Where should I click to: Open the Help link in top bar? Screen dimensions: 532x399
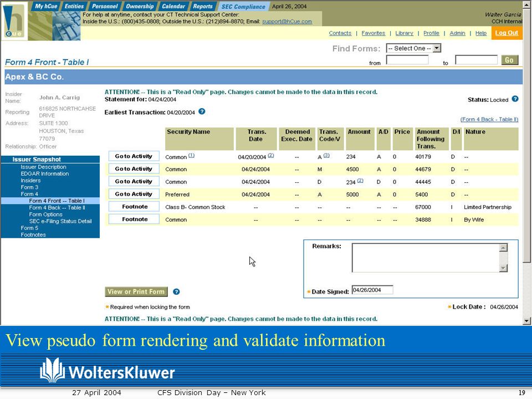point(481,33)
